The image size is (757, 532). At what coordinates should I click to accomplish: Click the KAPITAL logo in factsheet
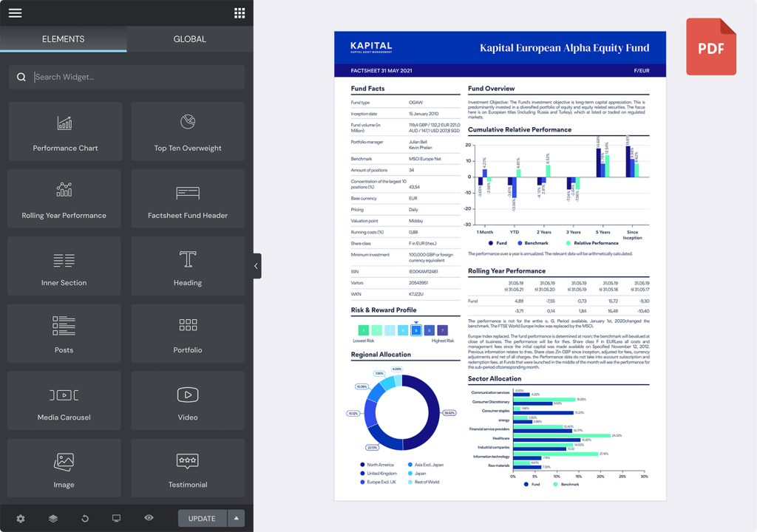pos(371,47)
